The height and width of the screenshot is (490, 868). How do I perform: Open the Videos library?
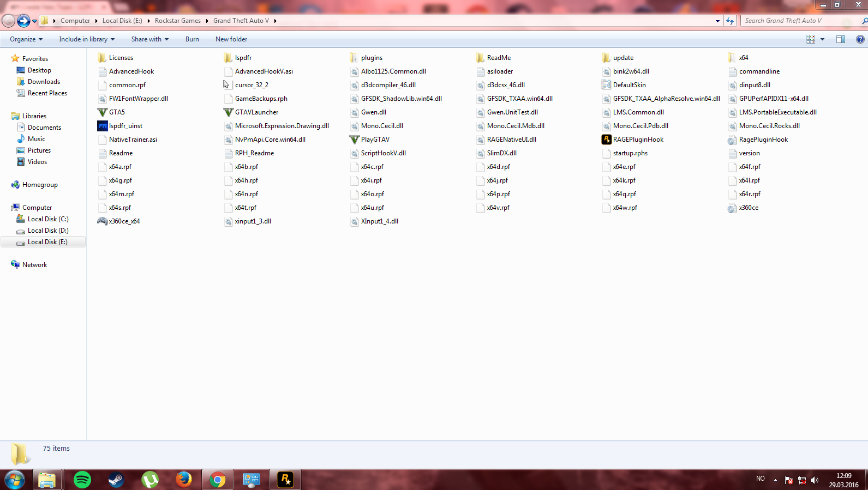pos(37,162)
